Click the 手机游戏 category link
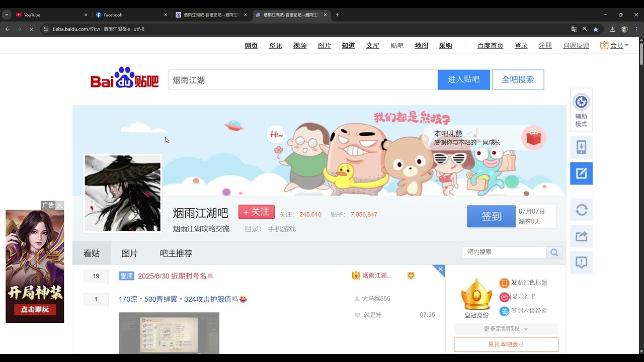The height and width of the screenshot is (362, 644). 282,229
